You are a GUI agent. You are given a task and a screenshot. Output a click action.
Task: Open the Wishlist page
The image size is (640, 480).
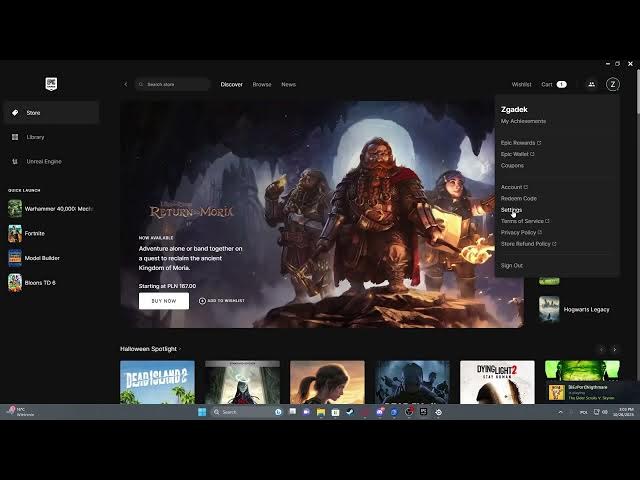(x=522, y=84)
